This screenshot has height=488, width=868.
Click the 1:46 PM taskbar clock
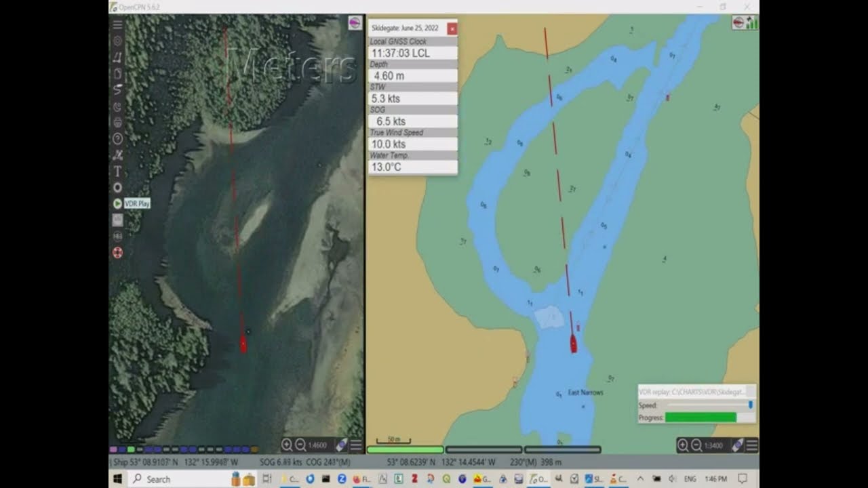pyautogui.click(x=716, y=479)
